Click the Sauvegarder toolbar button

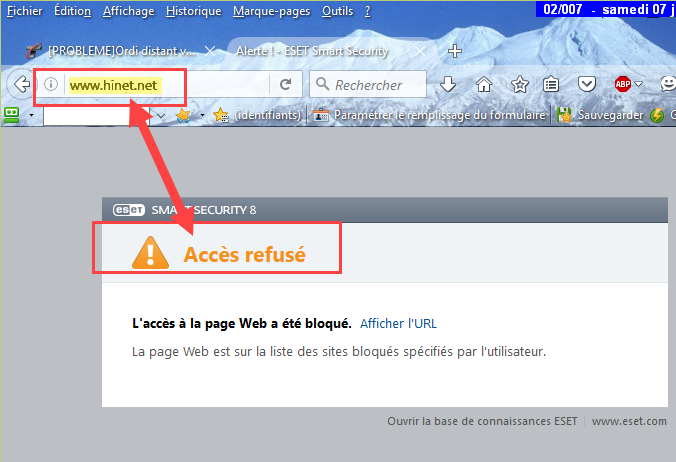coord(600,115)
